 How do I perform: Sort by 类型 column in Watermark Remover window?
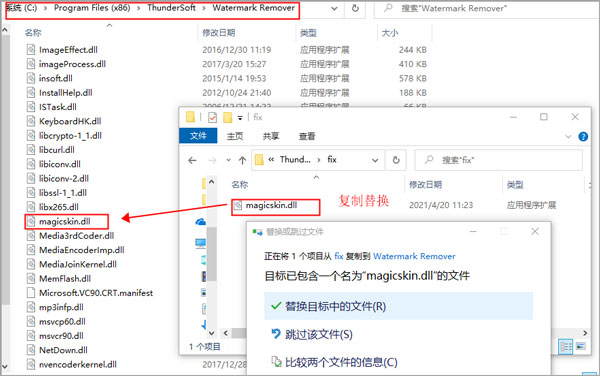pyautogui.click(x=308, y=33)
